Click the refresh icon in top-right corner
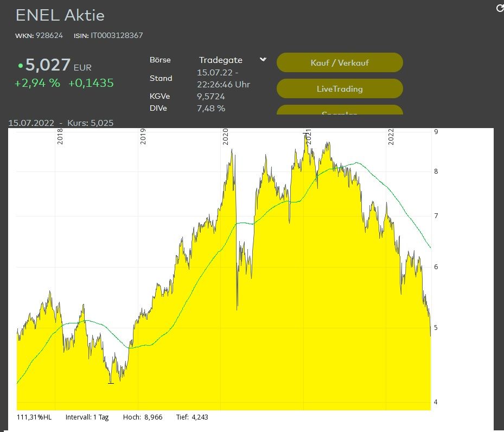This screenshot has width=504, height=432. 500,8
